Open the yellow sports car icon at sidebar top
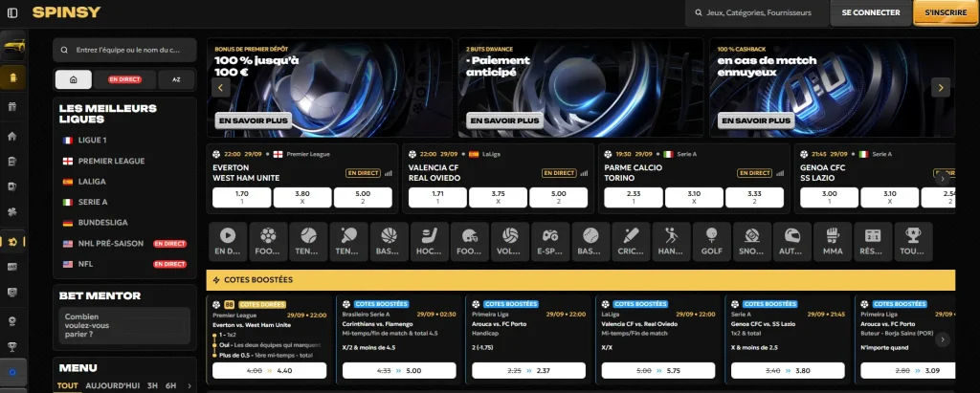Viewport: 980px width, 393px height. point(13,46)
